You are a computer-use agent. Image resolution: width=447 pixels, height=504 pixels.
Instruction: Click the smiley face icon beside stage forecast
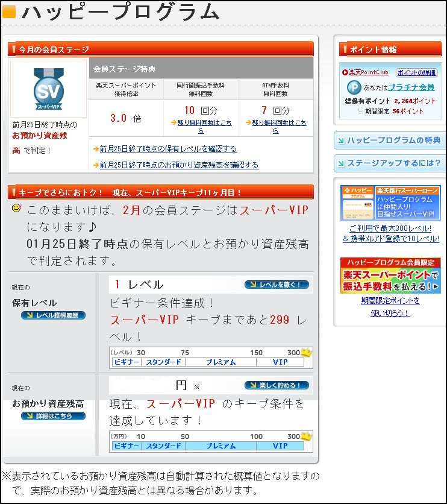pos(16,208)
